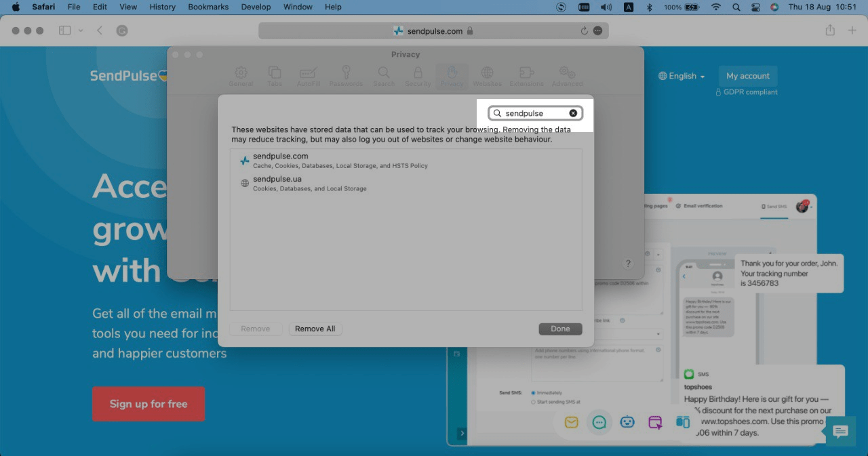
Task: Click into the website data search field
Action: [535, 113]
